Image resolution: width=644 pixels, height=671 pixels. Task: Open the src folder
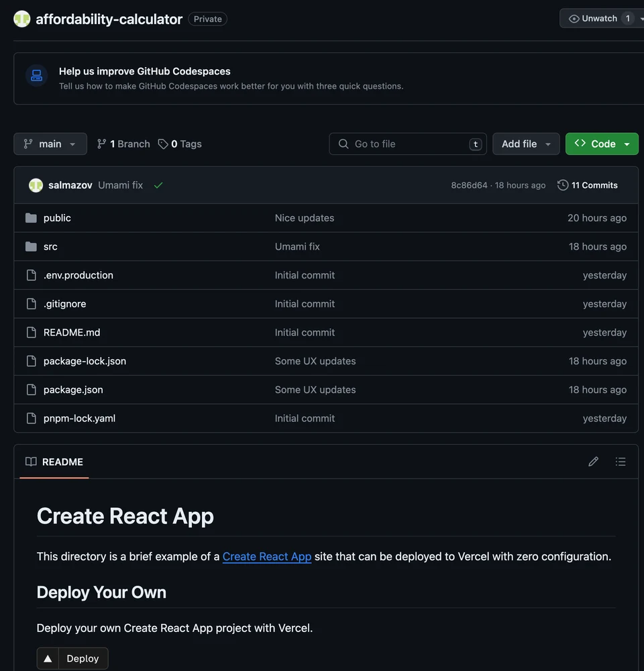click(50, 246)
